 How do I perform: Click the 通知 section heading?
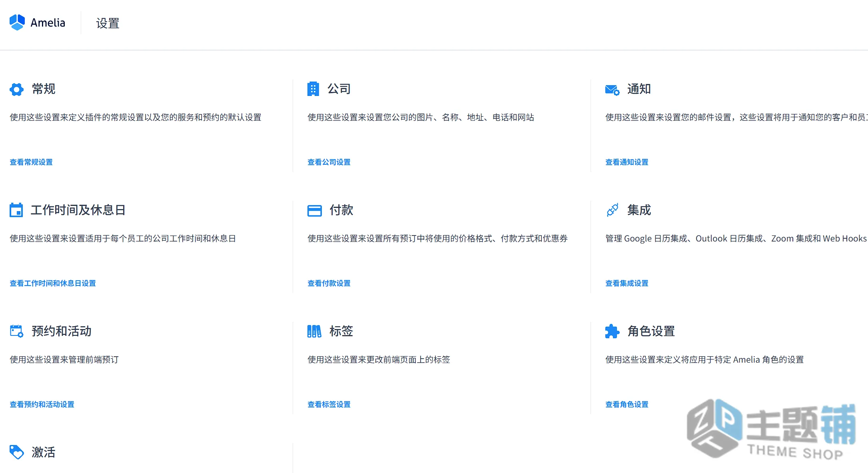coord(639,89)
